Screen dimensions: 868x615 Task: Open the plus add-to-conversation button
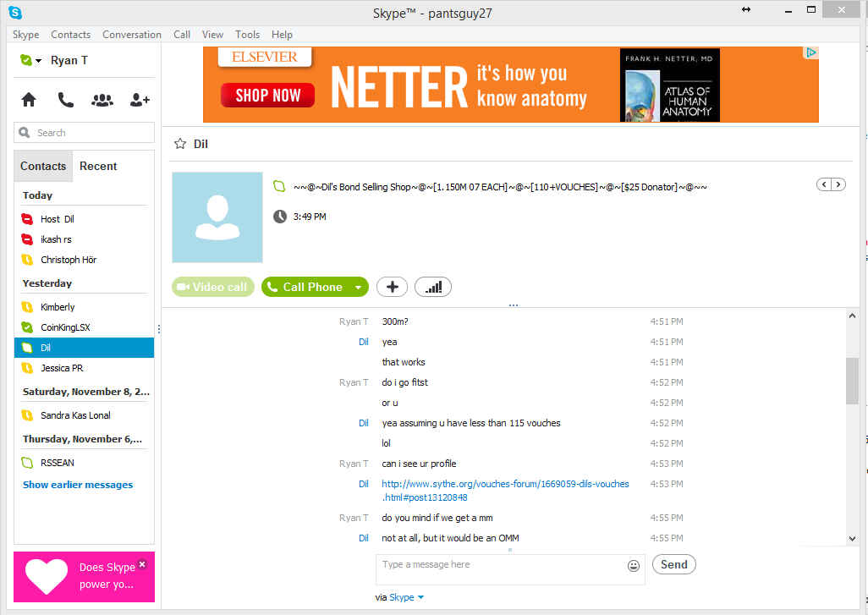pyautogui.click(x=392, y=287)
